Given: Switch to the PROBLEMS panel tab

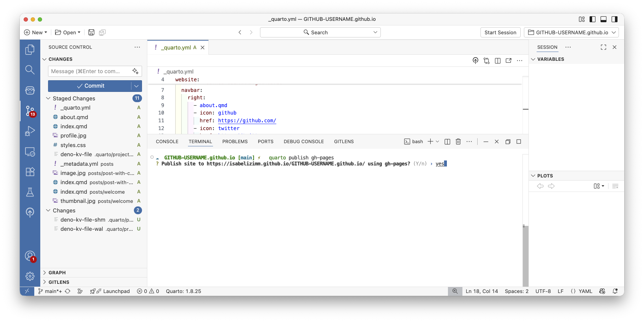Looking at the screenshot, I should pos(235,142).
